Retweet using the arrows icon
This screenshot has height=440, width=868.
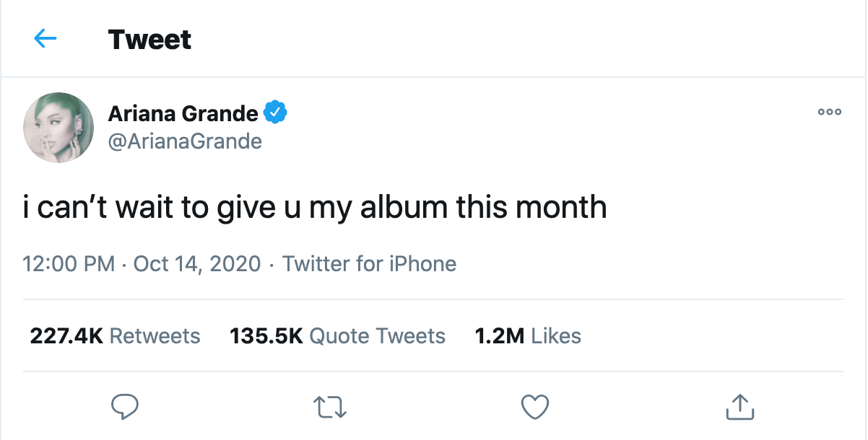pos(332,407)
